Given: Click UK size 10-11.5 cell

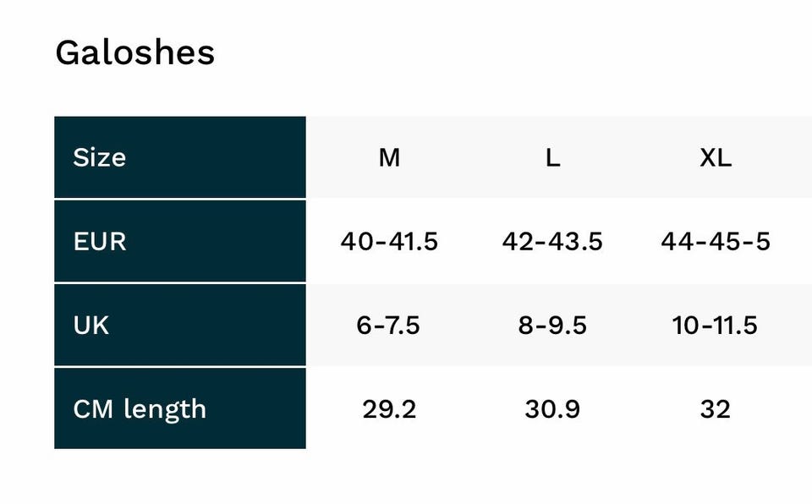Looking at the screenshot, I should 716,325.
